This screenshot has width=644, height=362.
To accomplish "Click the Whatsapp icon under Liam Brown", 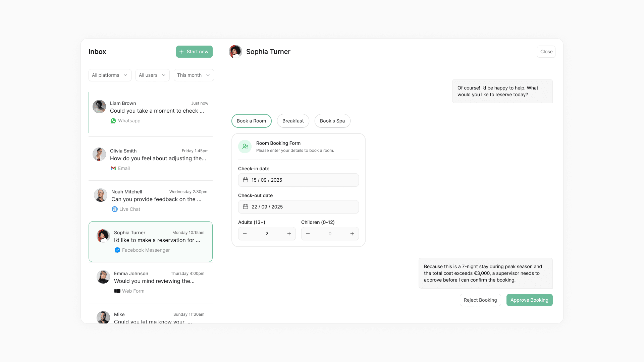I will click(113, 121).
